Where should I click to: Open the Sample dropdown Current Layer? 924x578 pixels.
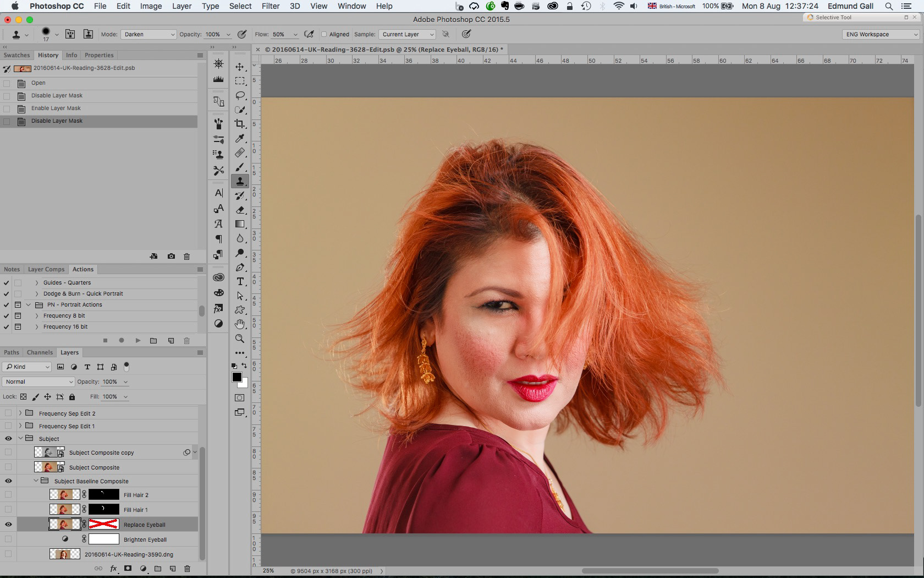(407, 34)
